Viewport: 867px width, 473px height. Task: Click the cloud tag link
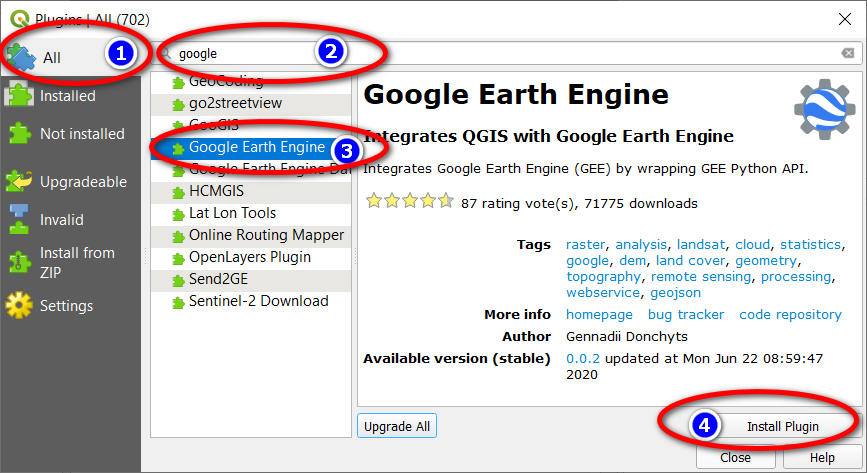point(752,245)
